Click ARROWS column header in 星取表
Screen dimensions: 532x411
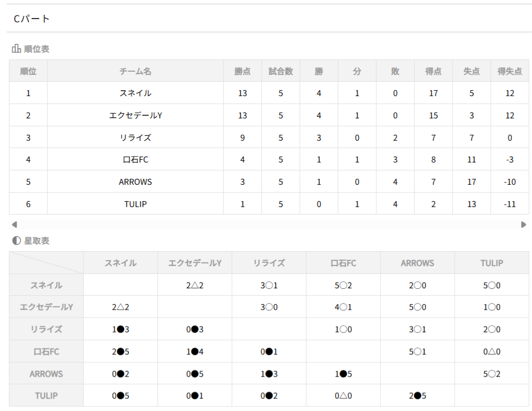[x=417, y=263]
